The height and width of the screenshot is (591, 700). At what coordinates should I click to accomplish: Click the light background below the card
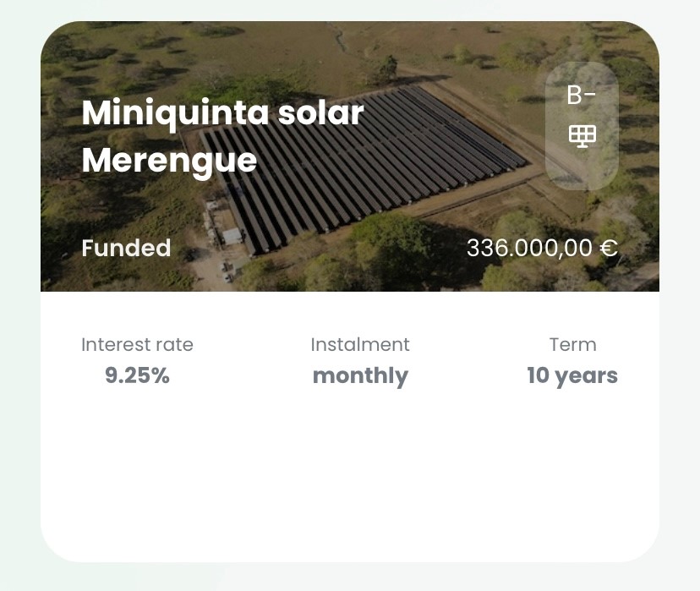pyautogui.click(x=350, y=578)
